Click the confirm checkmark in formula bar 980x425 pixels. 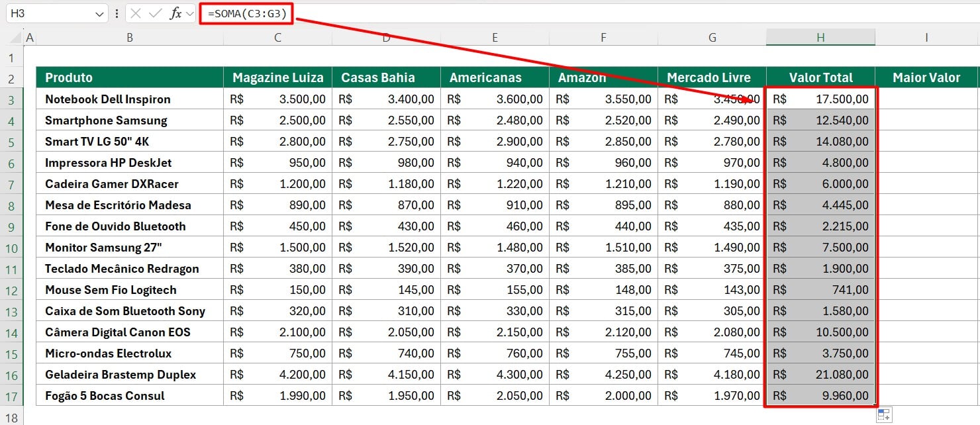point(156,13)
